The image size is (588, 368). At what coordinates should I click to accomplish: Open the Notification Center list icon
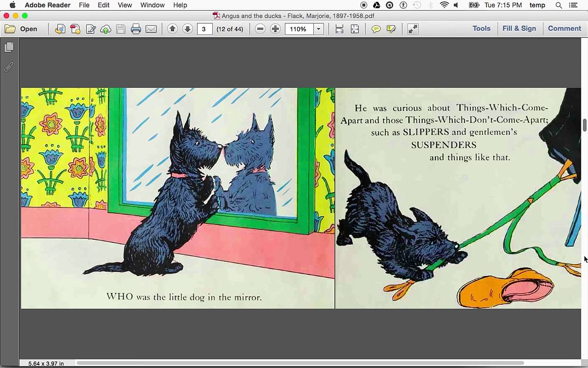(x=573, y=5)
